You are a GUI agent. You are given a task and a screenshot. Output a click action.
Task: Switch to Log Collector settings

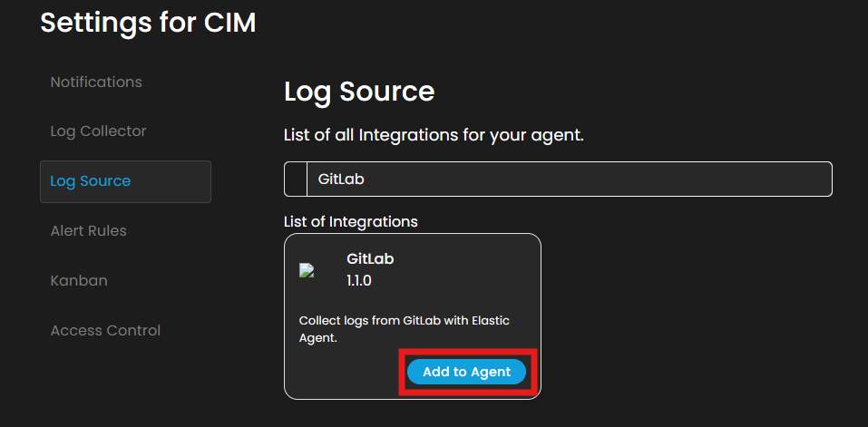(98, 131)
